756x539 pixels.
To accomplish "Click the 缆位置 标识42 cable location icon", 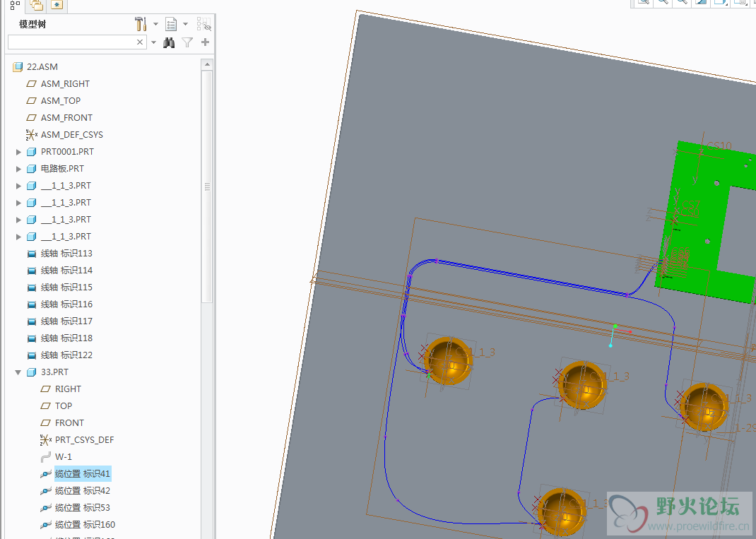I will 46,491.
